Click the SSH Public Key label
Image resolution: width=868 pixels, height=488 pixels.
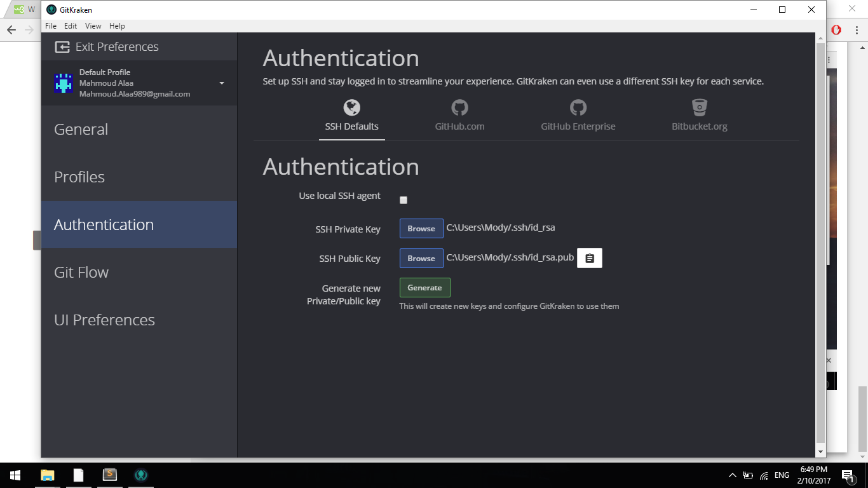[349, 259]
